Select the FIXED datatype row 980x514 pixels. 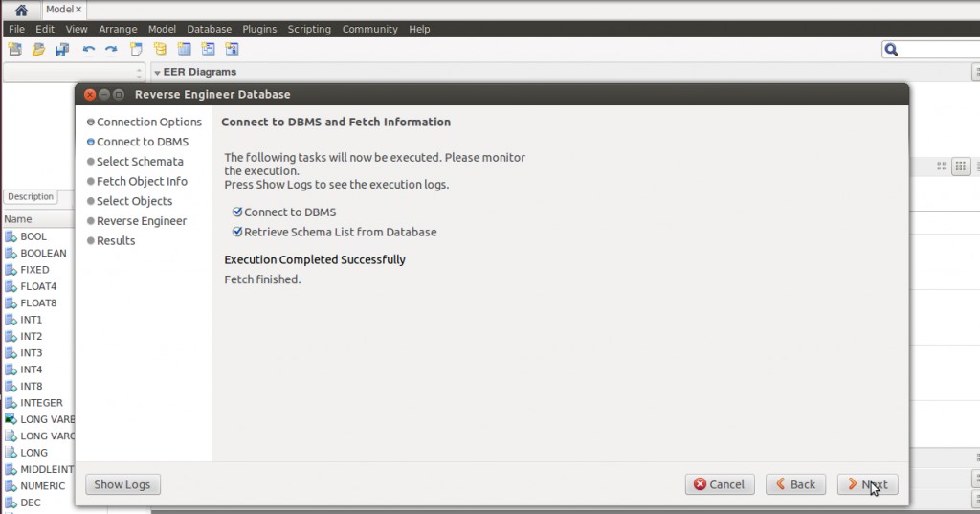tap(38, 270)
